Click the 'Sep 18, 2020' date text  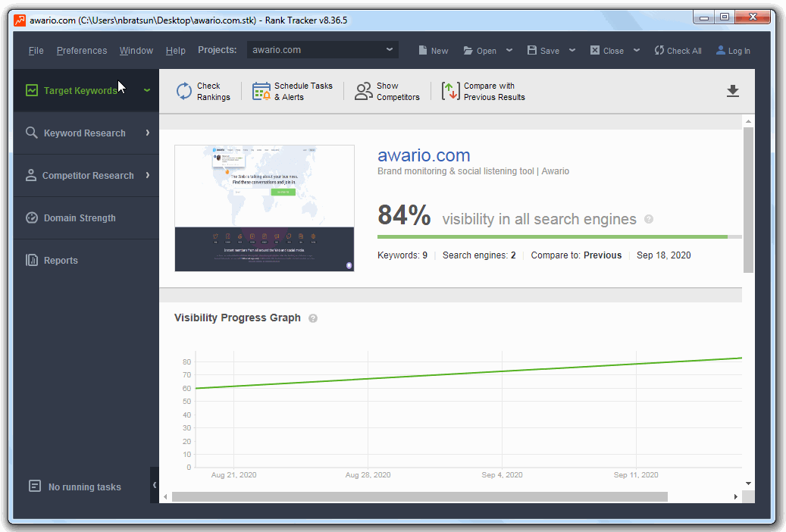(x=663, y=255)
